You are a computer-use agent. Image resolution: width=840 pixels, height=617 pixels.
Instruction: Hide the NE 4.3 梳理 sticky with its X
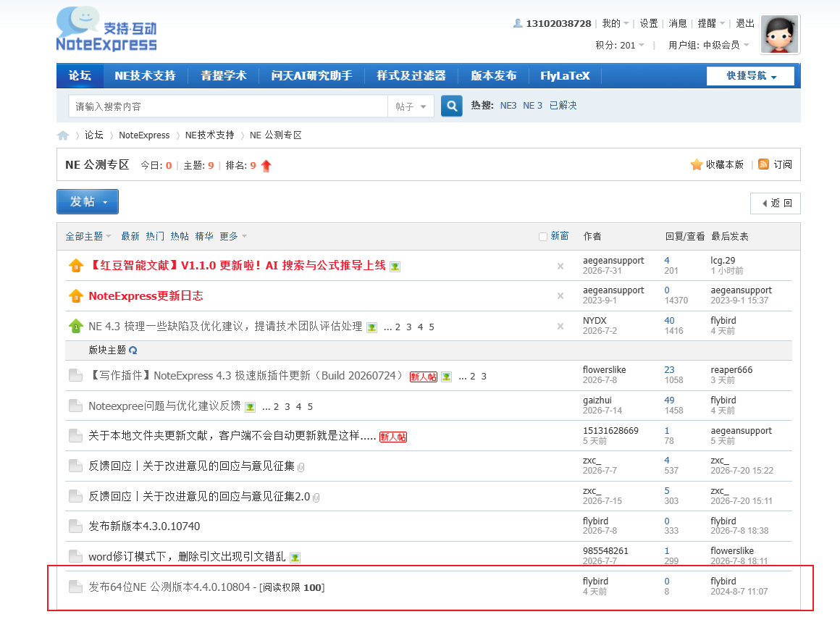click(x=560, y=326)
